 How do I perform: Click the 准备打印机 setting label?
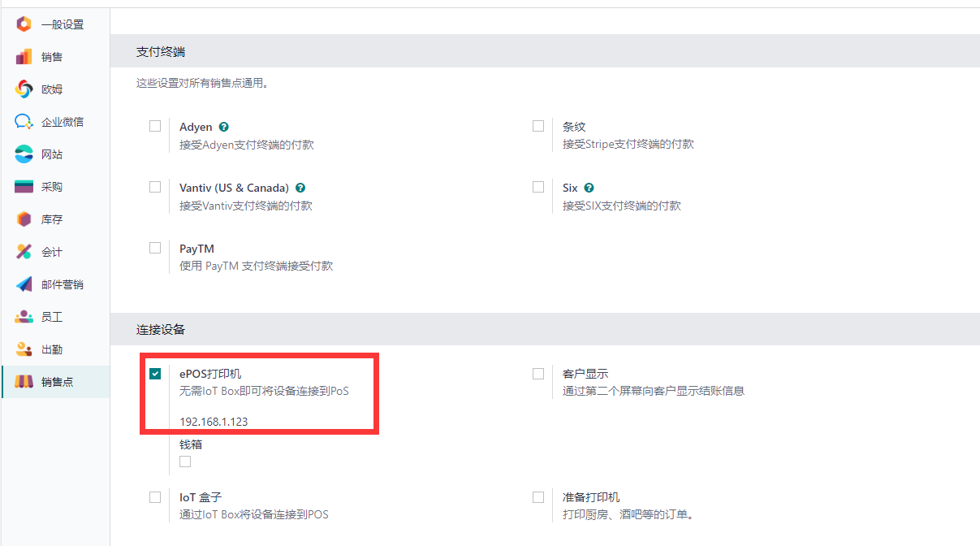click(x=591, y=497)
